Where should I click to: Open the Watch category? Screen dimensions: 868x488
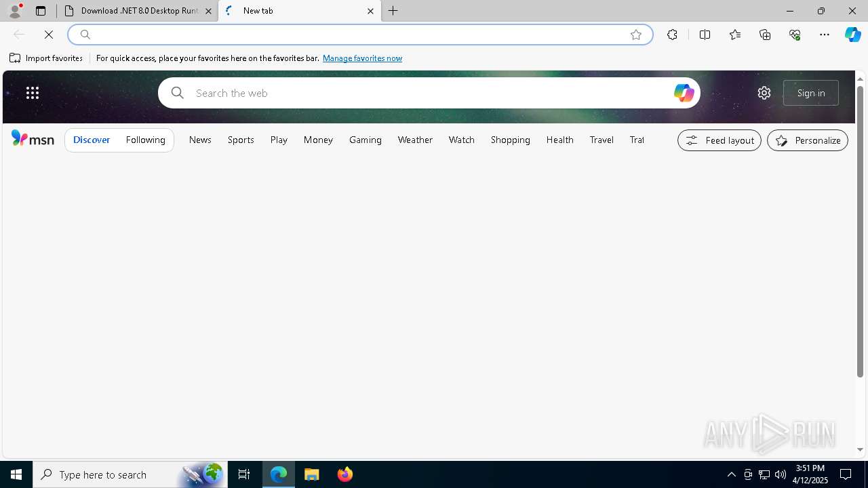(462, 140)
